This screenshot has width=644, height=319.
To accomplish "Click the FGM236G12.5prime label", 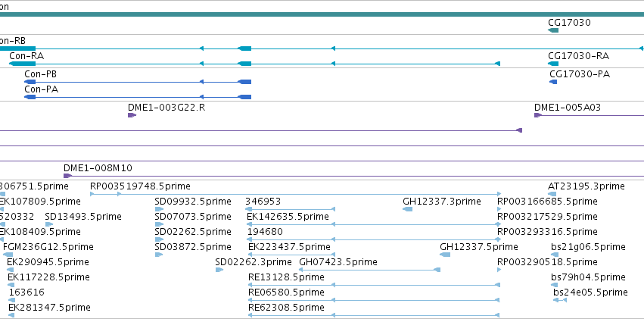I will point(48,247).
